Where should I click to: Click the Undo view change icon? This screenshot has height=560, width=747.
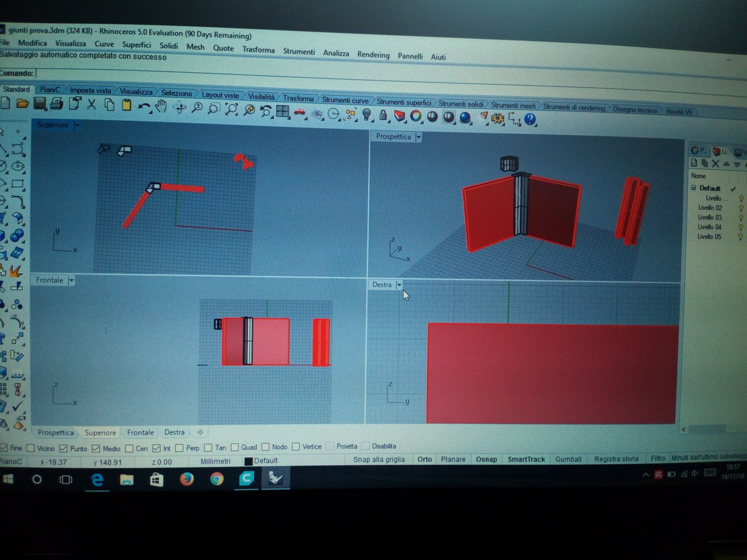click(x=266, y=111)
